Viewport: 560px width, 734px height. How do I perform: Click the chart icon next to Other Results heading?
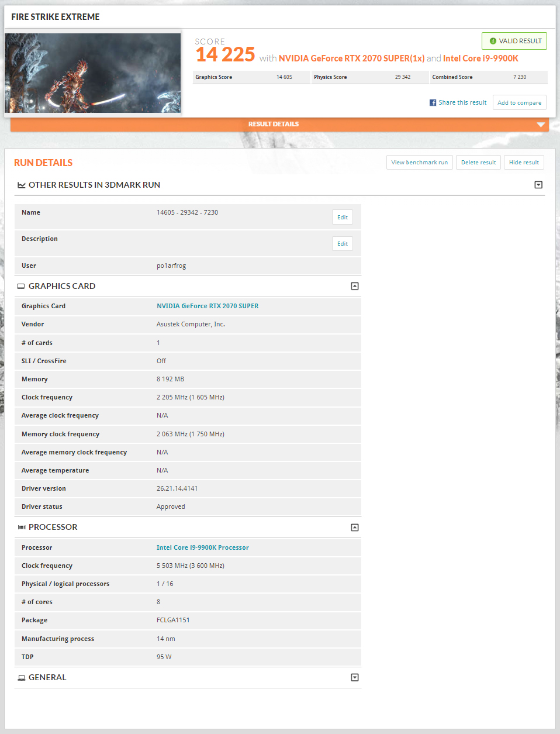21,185
